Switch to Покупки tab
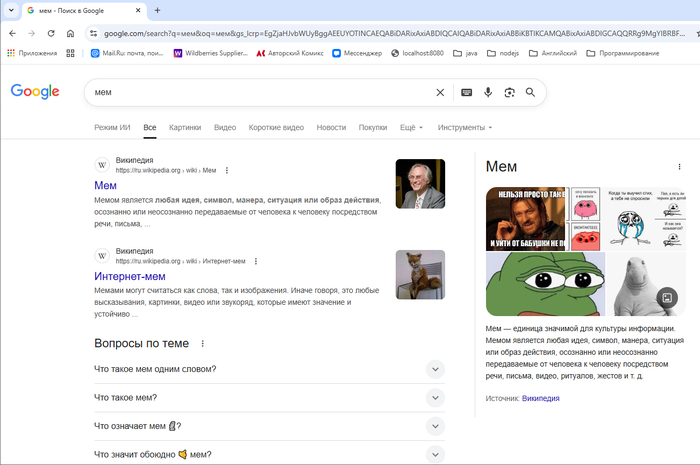This screenshot has height=465, width=700. click(373, 128)
